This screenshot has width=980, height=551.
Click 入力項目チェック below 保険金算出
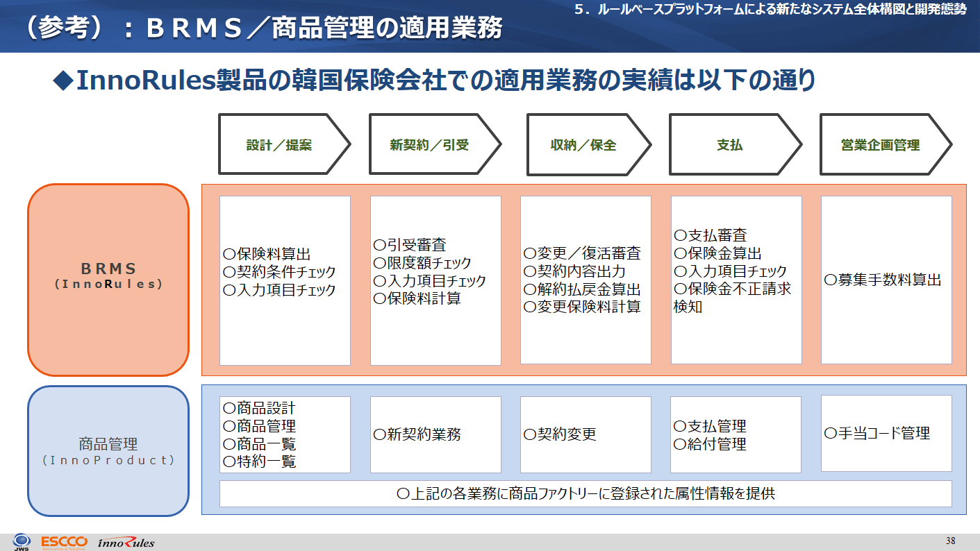coord(731,271)
